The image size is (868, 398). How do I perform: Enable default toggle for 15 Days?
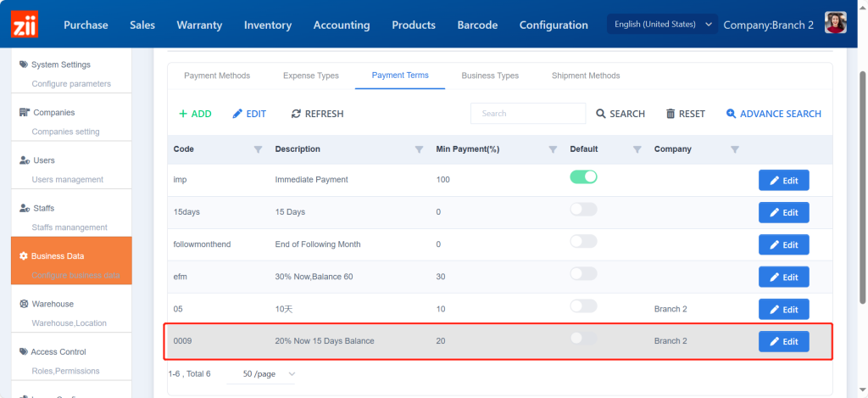[583, 210]
